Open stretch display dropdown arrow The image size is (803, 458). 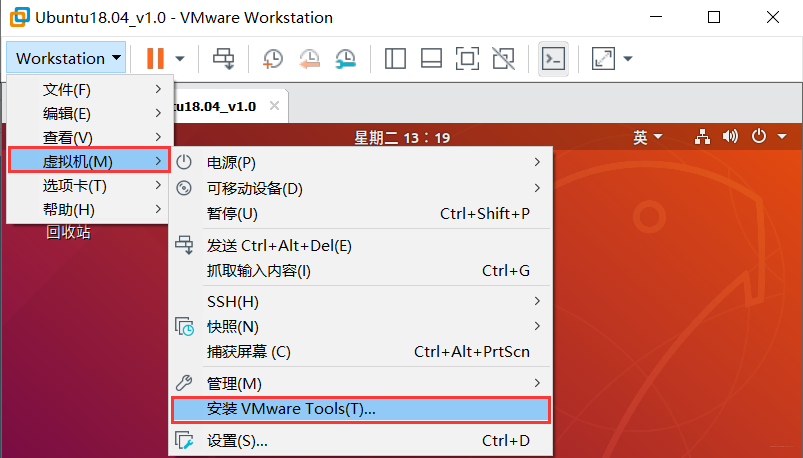coord(628,58)
